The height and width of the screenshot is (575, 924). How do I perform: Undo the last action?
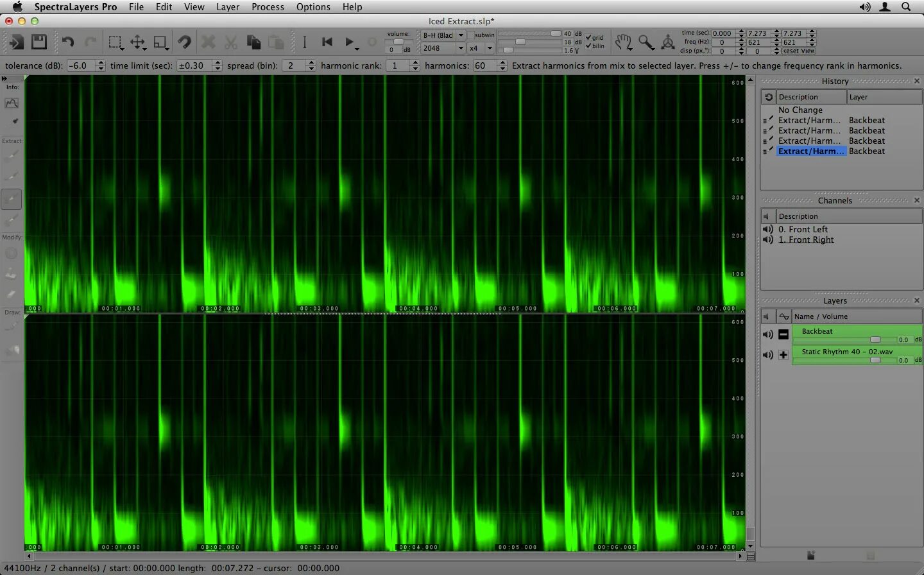(67, 42)
